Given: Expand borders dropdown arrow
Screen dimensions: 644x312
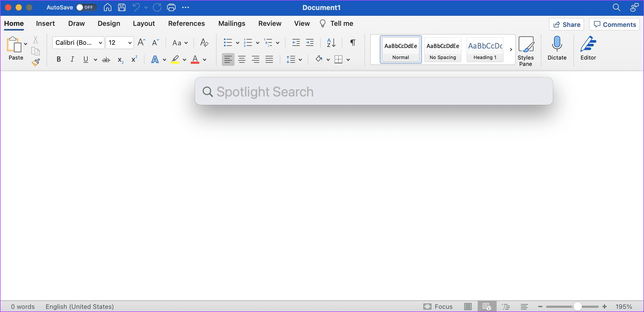Looking at the screenshot, I should [x=348, y=60].
